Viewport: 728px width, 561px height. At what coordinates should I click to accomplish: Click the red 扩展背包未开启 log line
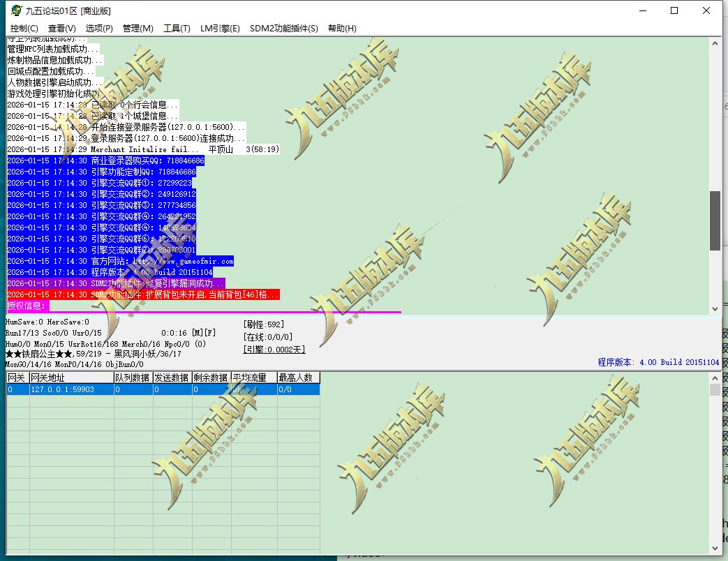tap(144, 294)
